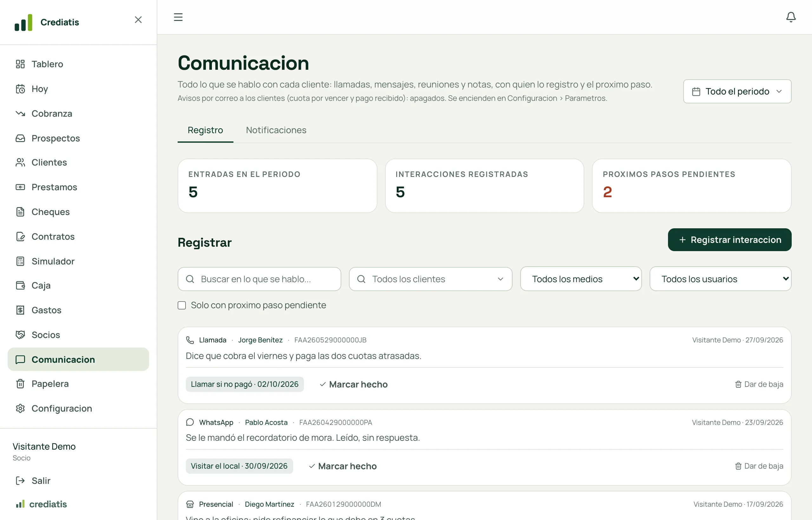The image size is (812, 520).
Task: Click the magnifier icon in Buscar field
Action: tap(190, 279)
